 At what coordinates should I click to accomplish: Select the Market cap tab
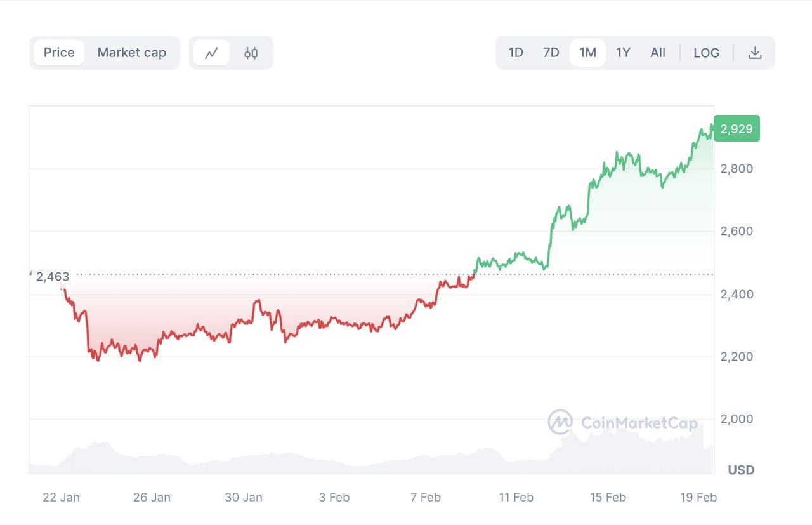pyautogui.click(x=131, y=53)
